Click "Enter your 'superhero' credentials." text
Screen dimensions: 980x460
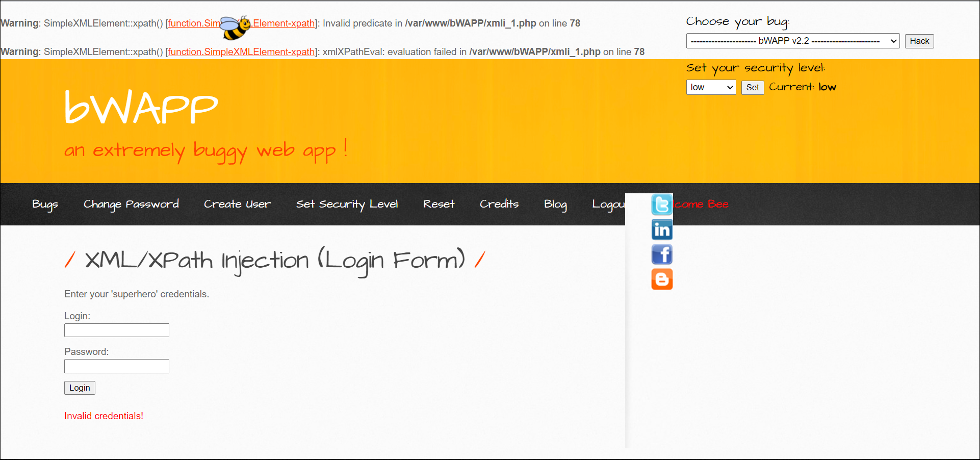(137, 294)
